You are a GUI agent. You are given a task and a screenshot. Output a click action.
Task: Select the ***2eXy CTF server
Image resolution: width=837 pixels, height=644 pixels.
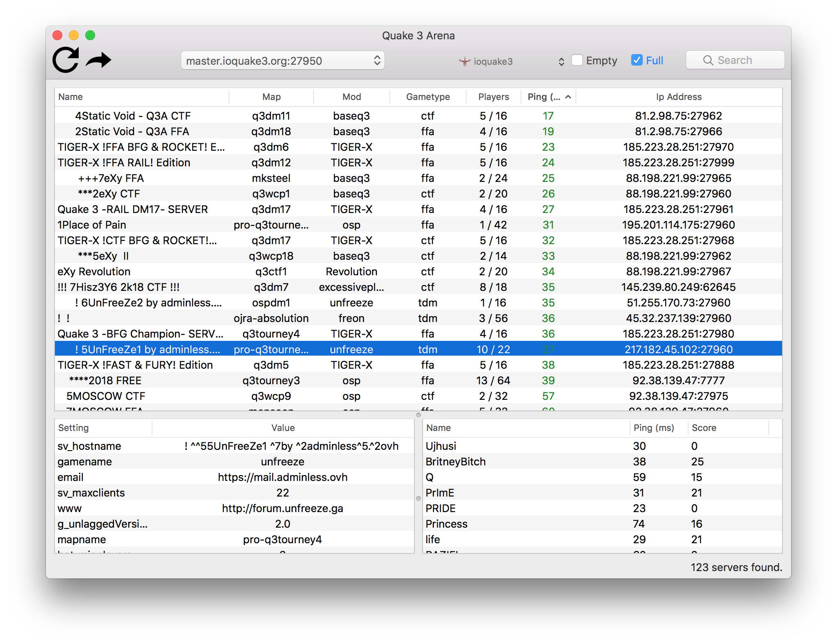click(x=418, y=194)
